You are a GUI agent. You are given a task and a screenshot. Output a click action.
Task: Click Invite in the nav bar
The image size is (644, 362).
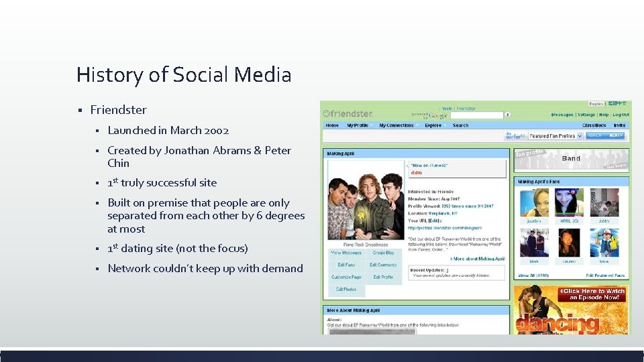619,125
